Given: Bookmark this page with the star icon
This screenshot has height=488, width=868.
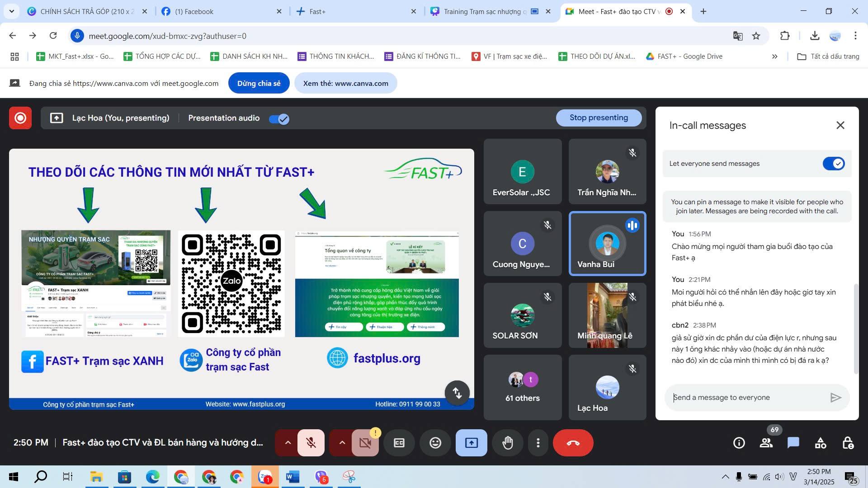Looking at the screenshot, I should click(756, 36).
